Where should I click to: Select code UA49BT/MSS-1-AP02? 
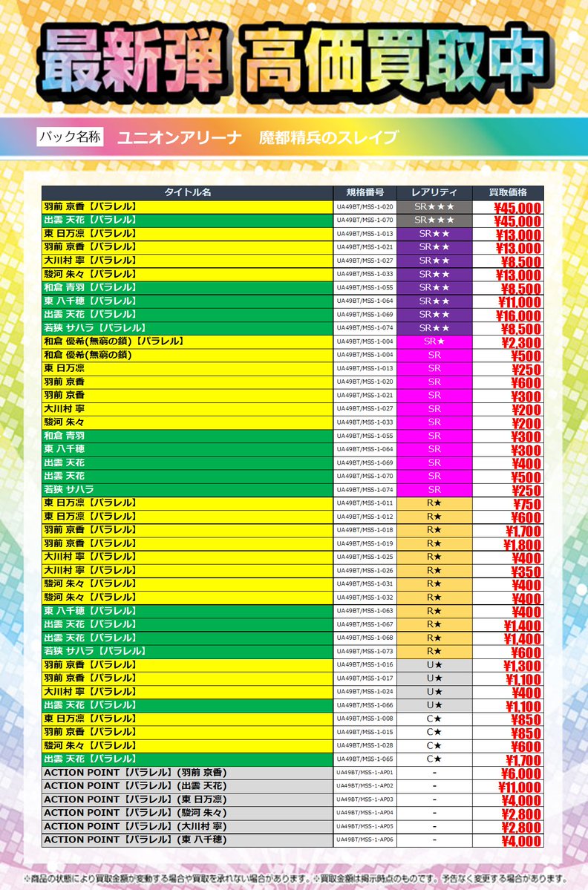pos(365,786)
